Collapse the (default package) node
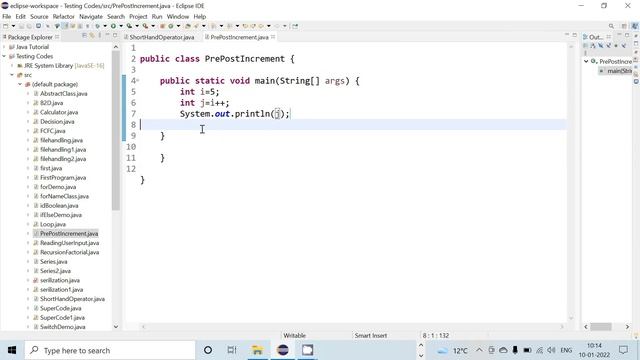Screen dimensions: 640x360 point(20,84)
